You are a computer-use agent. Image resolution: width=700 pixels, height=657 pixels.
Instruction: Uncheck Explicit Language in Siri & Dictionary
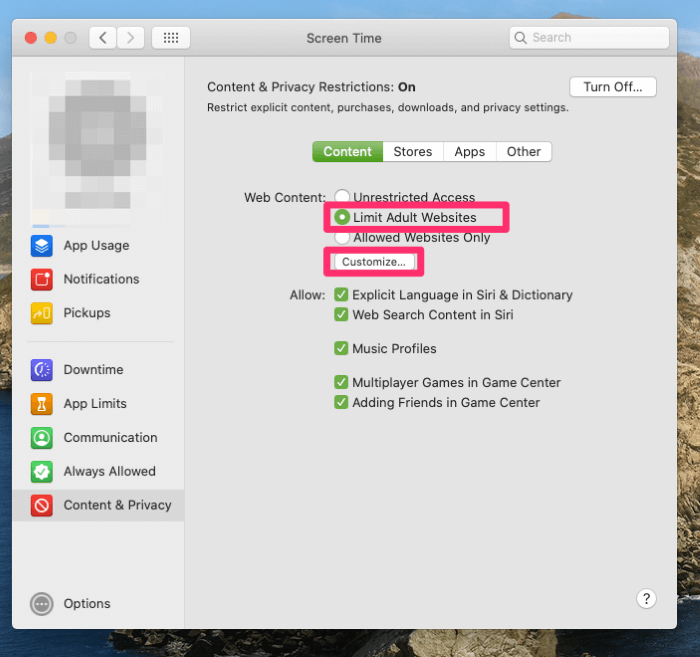pos(341,295)
